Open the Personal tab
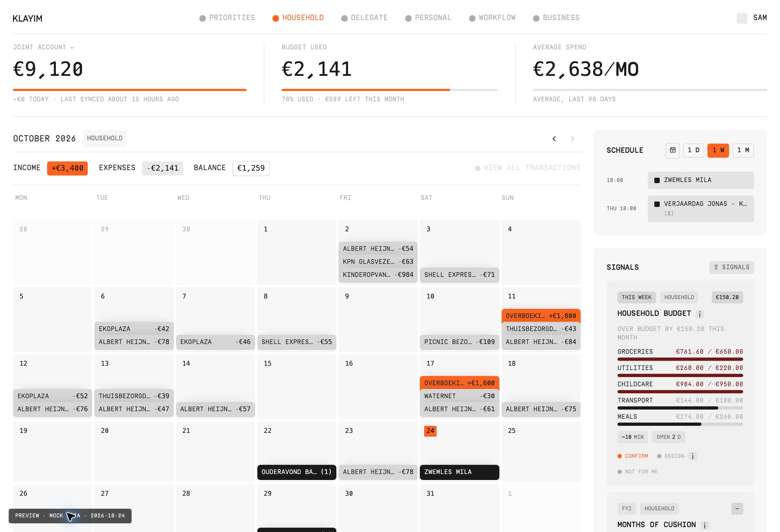The width and height of the screenshot is (780, 532). coord(428,18)
